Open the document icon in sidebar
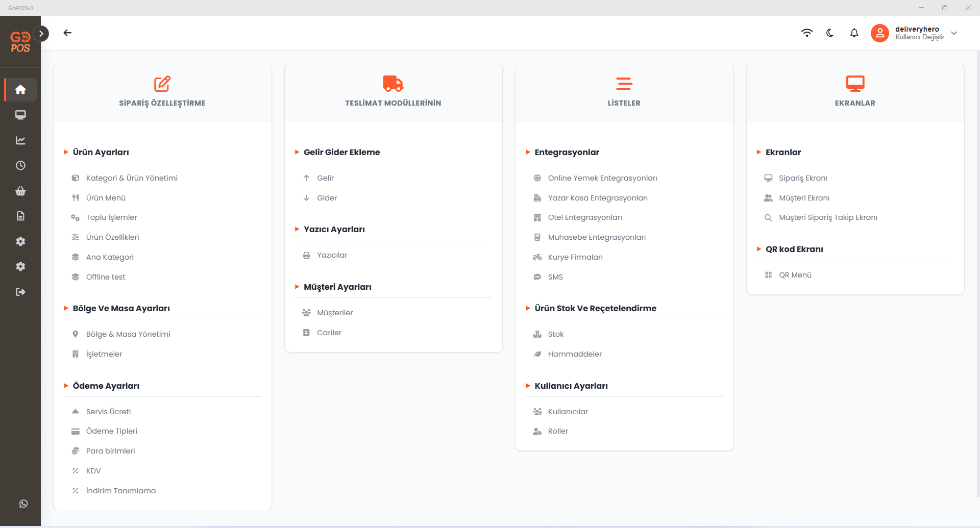The image size is (980, 528). click(20, 216)
